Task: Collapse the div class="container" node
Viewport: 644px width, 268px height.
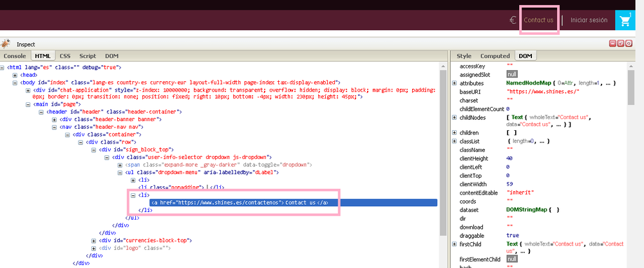Action: tap(68, 135)
